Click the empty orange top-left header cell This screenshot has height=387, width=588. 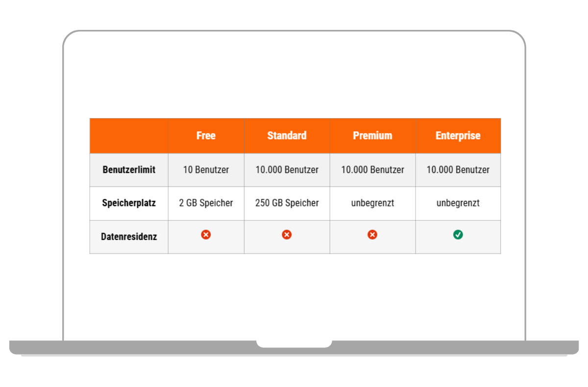pyautogui.click(x=129, y=136)
